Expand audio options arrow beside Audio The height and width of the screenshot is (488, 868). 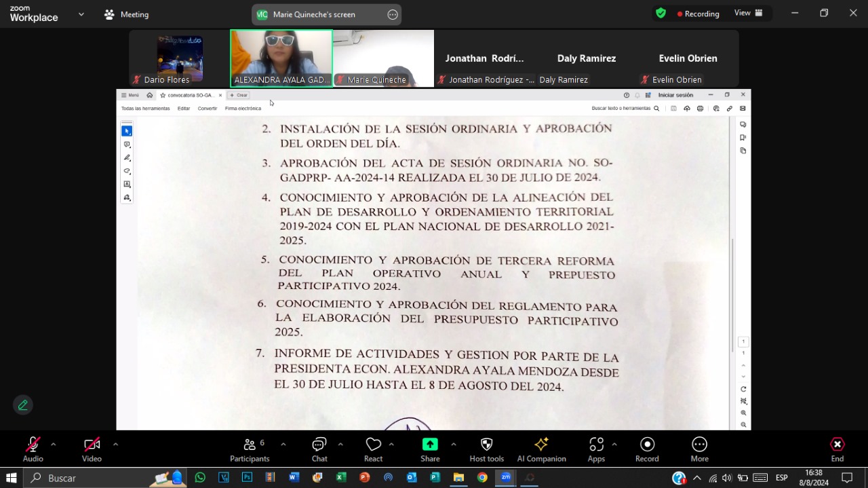click(54, 445)
